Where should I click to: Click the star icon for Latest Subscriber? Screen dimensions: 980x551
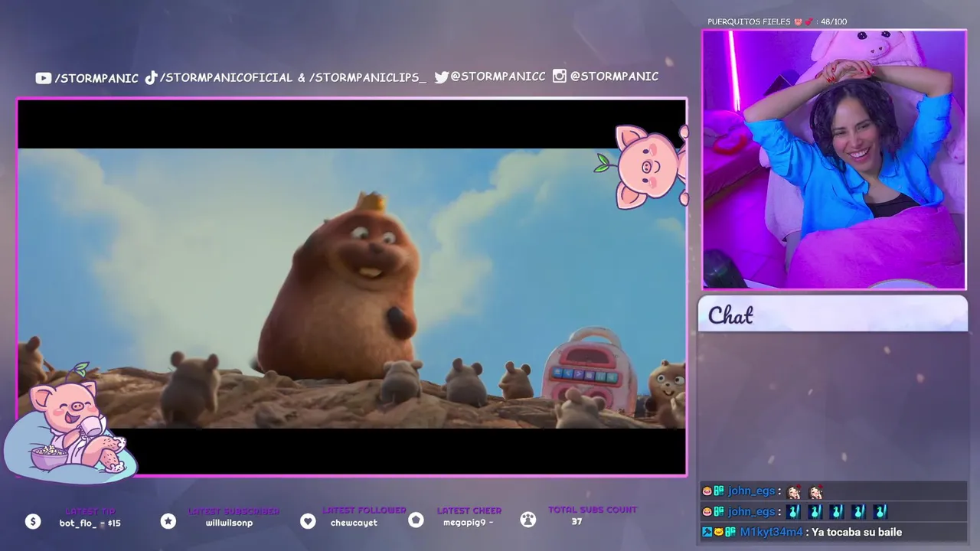168,521
